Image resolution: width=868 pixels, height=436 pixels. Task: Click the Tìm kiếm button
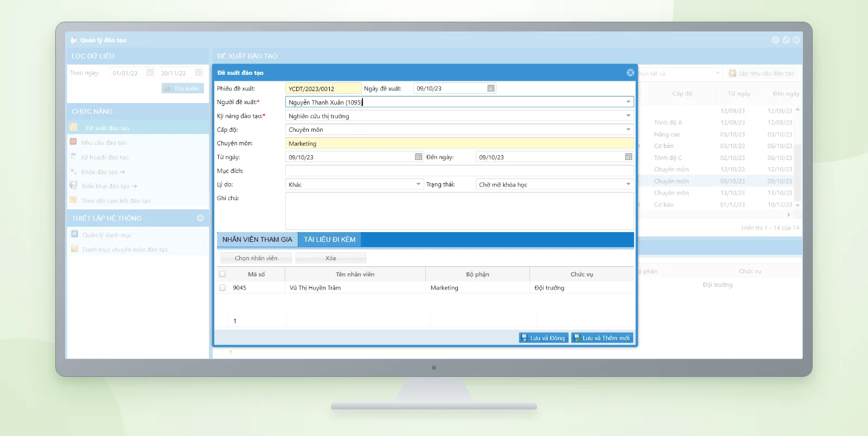pyautogui.click(x=182, y=88)
